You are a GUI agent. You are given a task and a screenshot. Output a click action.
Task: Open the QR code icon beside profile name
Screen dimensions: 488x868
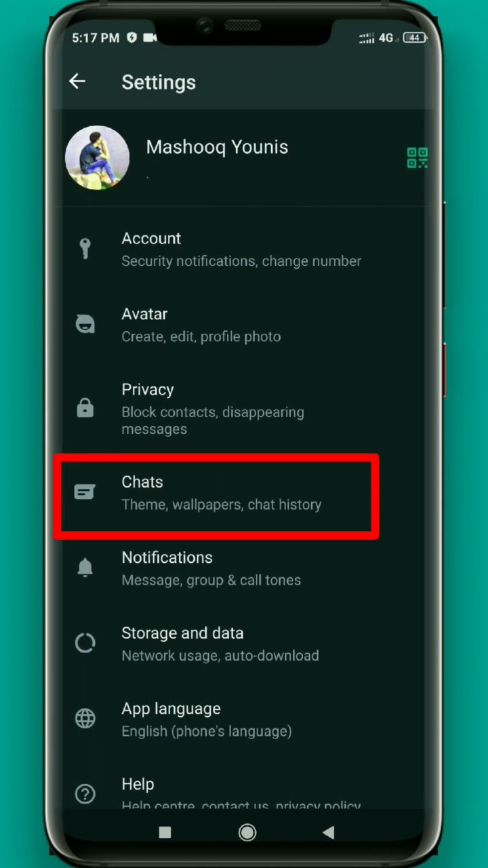(417, 158)
